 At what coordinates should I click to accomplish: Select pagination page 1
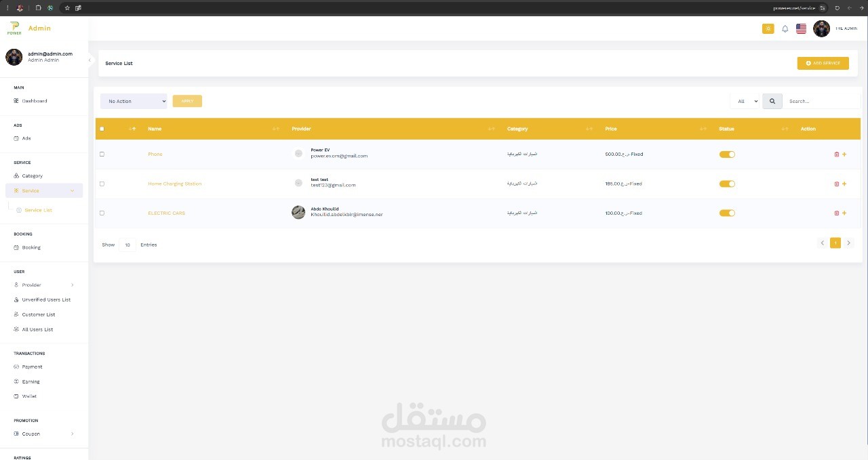835,243
